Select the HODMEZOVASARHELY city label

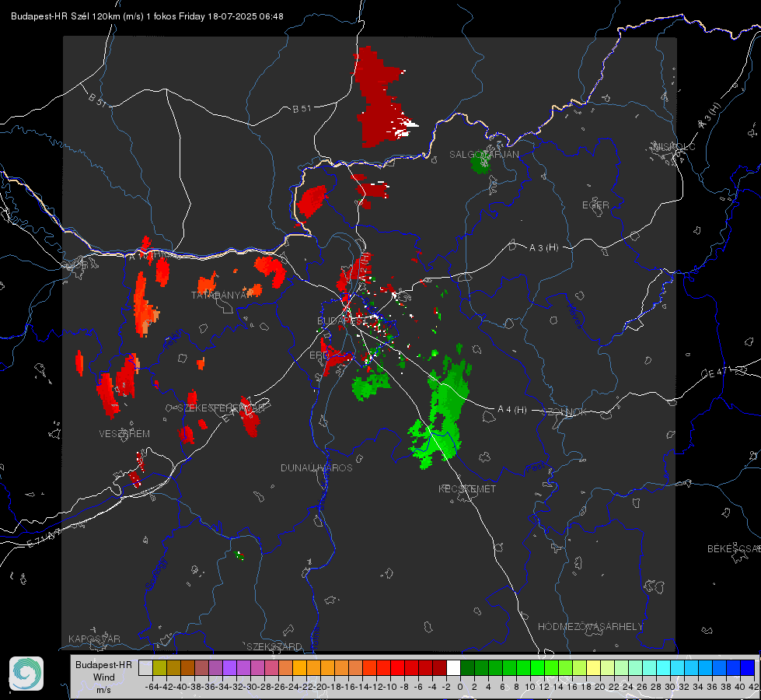[x=590, y=627]
